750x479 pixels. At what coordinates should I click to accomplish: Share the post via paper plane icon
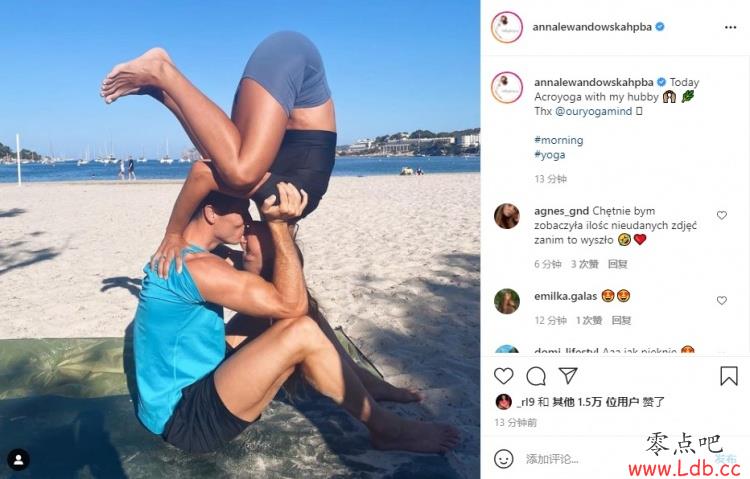(568, 376)
